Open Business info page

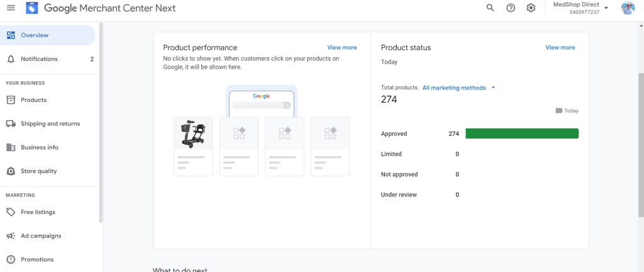coord(48,147)
